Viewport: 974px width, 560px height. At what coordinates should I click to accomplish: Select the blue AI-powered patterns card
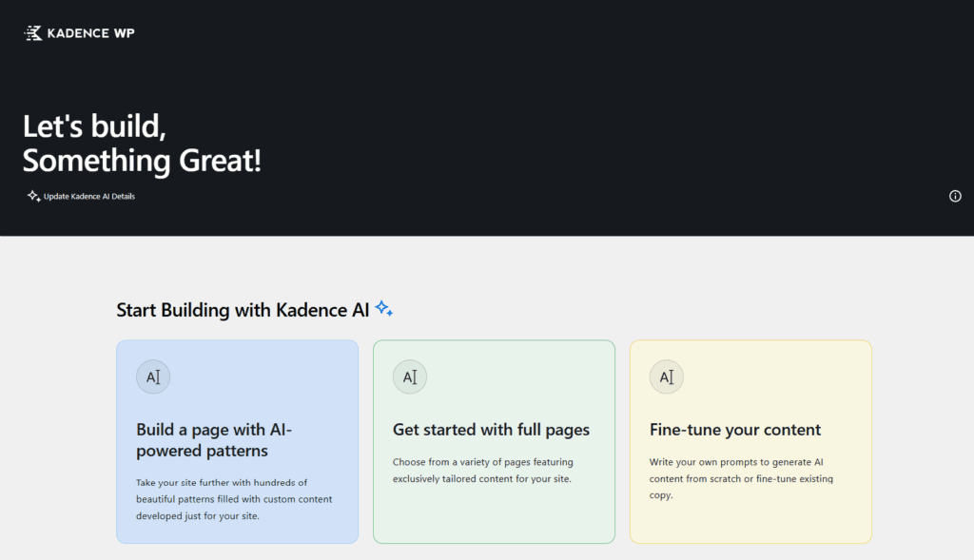coord(237,441)
